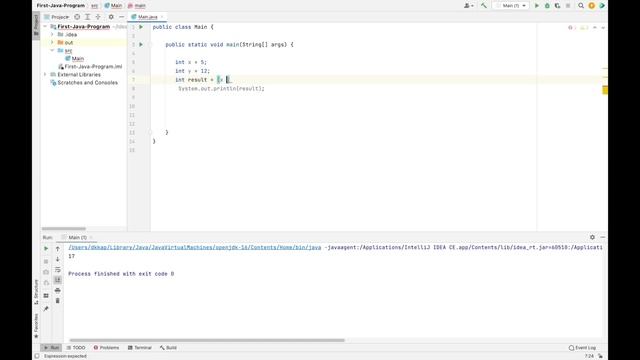Click Stop icon in Run panel
The width and height of the screenshot is (640, 360).
[46, 261]
